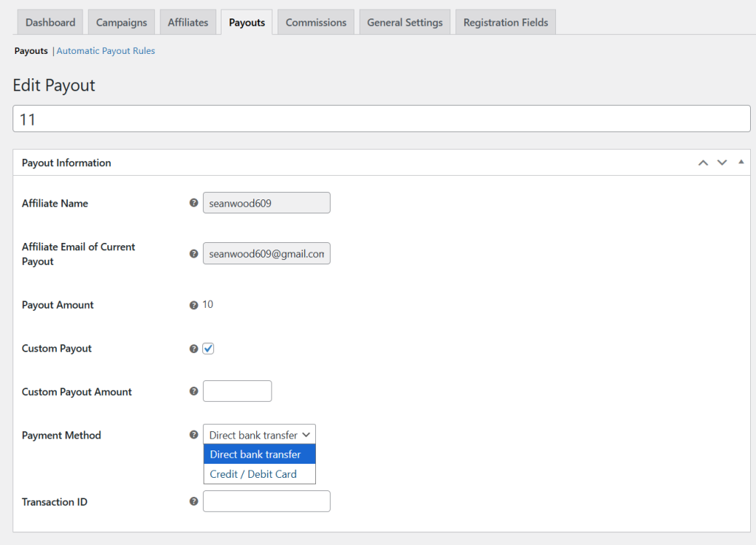Focus the Custom Payout Amount field
This screenshot has width=756, height=545.
237,391
